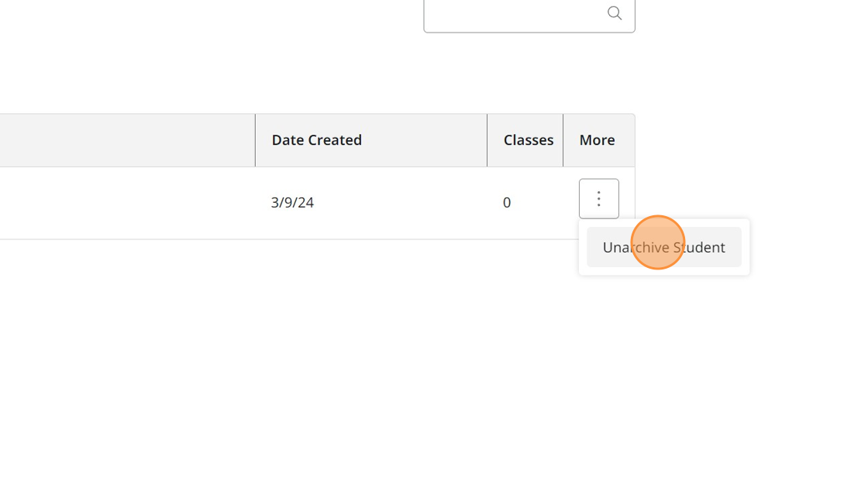
Task: Click the More column header
Action: coord(597,140)
